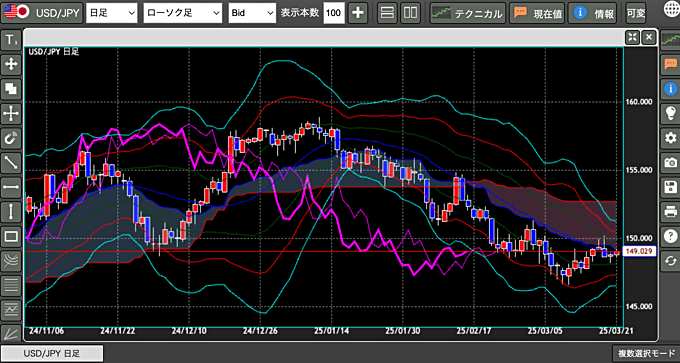This screenshot has width=680, height=363.
Task: Select the diagonal trend line tool
Action: pos(11,163)
